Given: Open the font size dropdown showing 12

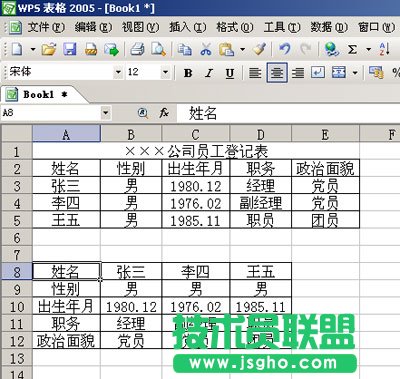Looking at the screenshot, I should (165, 72).
